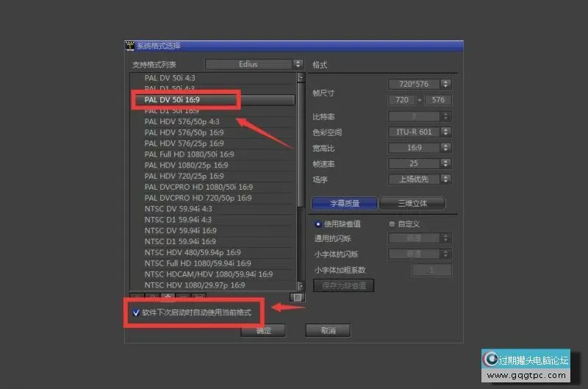Open the 比特率 dropdown

pos(419,116)
